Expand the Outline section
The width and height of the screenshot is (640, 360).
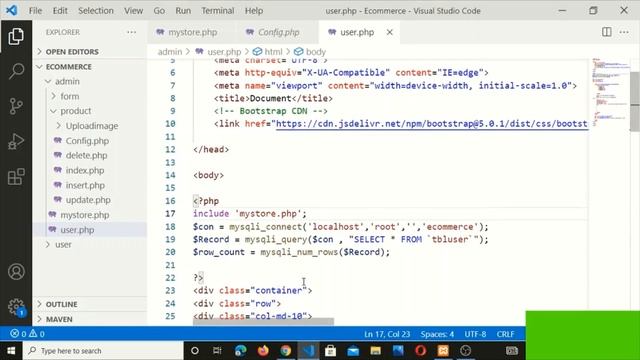coord(89,304)
